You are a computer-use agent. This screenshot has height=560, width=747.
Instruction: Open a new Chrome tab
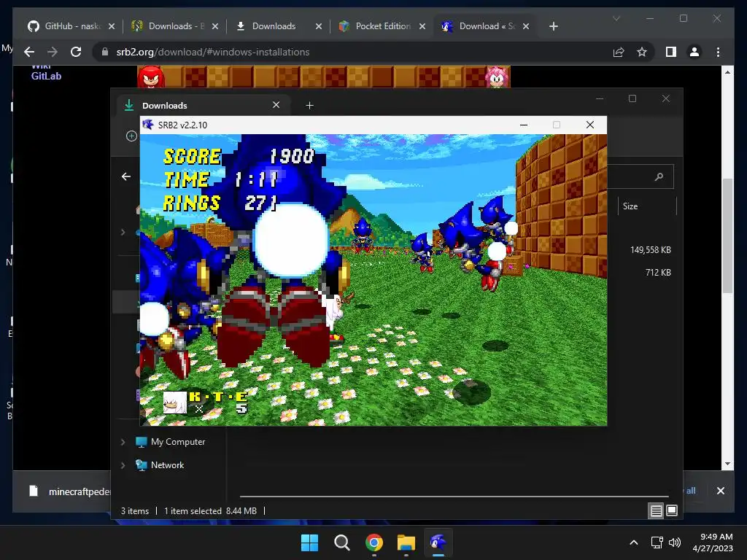tap(553, 26)
